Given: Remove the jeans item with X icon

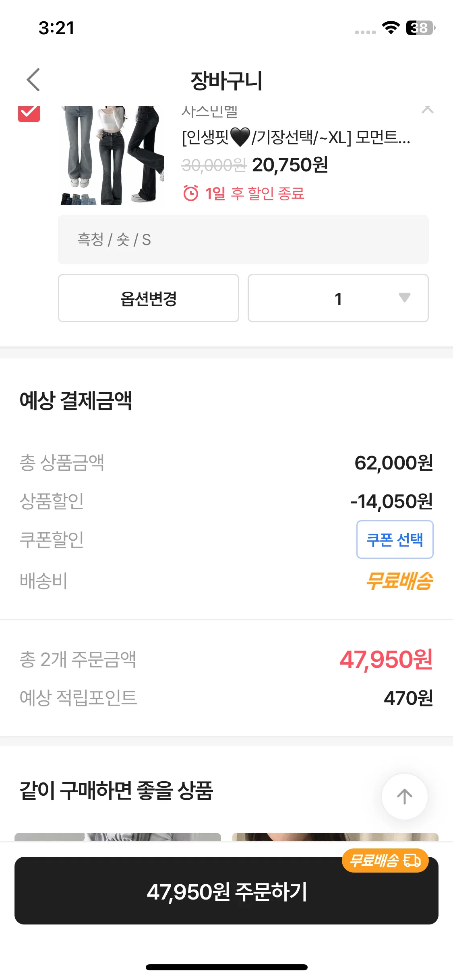Looking at the screenshot, I should [427, 109].
